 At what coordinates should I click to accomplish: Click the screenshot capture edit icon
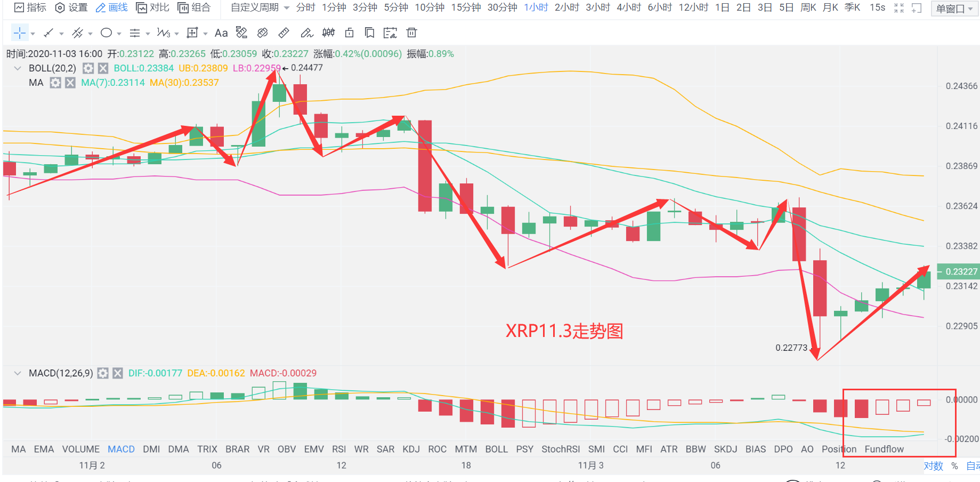(x=390, y=33)
